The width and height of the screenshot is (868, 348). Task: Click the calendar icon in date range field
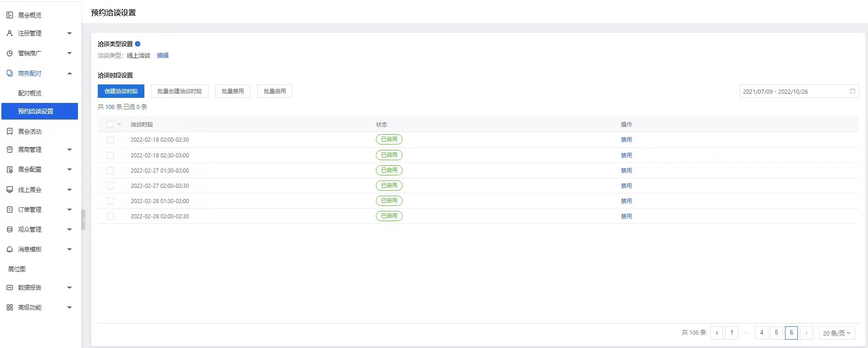[x=852, y=91]
